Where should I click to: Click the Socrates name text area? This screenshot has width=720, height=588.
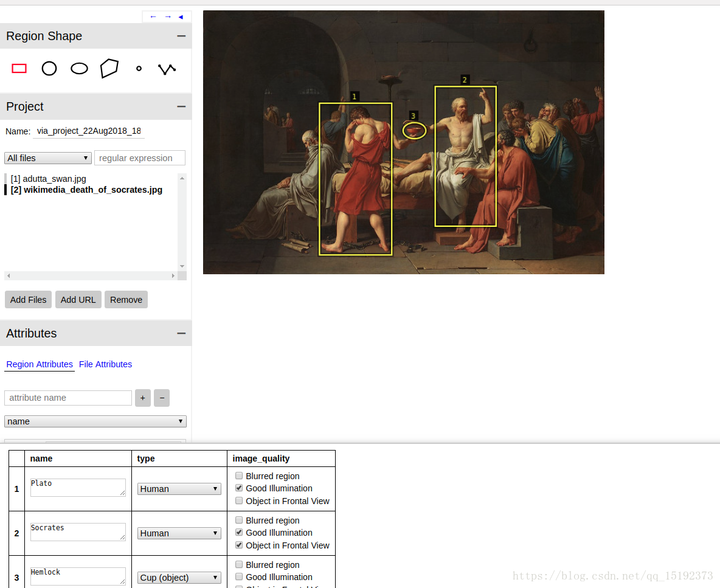coord(78,532)
